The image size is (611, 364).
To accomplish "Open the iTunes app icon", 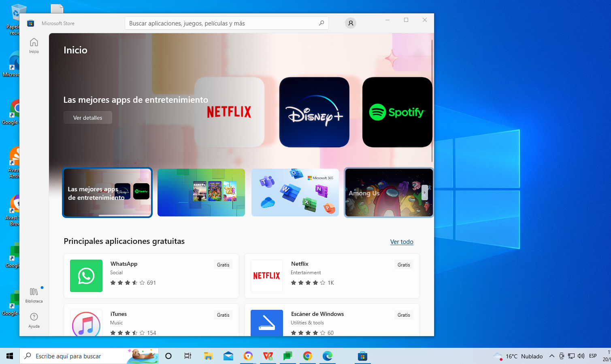I will (86, 324).
